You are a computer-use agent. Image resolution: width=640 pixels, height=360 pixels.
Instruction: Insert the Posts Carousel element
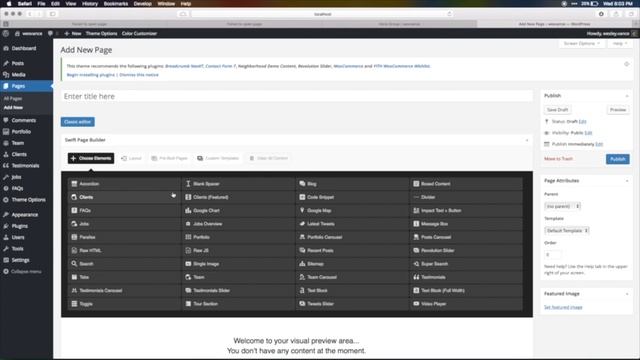[x=466, y=237]
